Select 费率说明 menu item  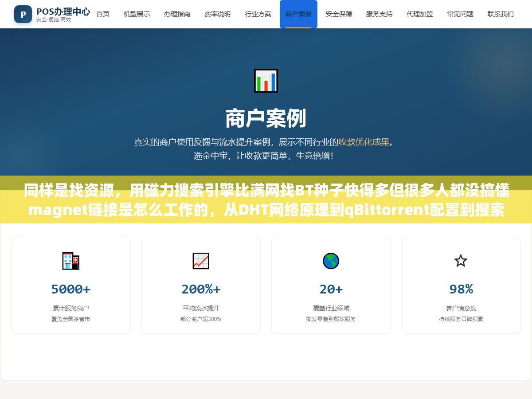(x=218, y=14)
